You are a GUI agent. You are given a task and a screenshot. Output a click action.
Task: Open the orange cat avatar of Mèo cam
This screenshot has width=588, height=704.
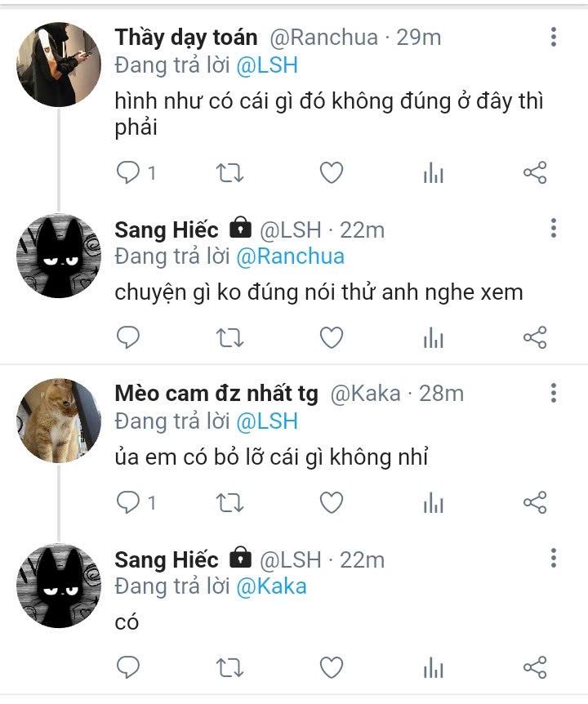point(58,421)
